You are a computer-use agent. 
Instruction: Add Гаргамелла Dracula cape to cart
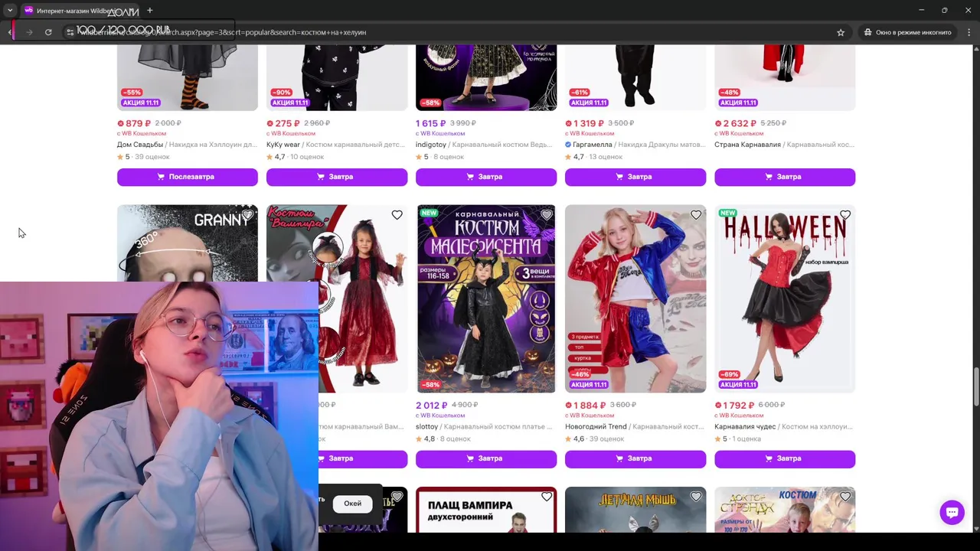coord(635,177)
